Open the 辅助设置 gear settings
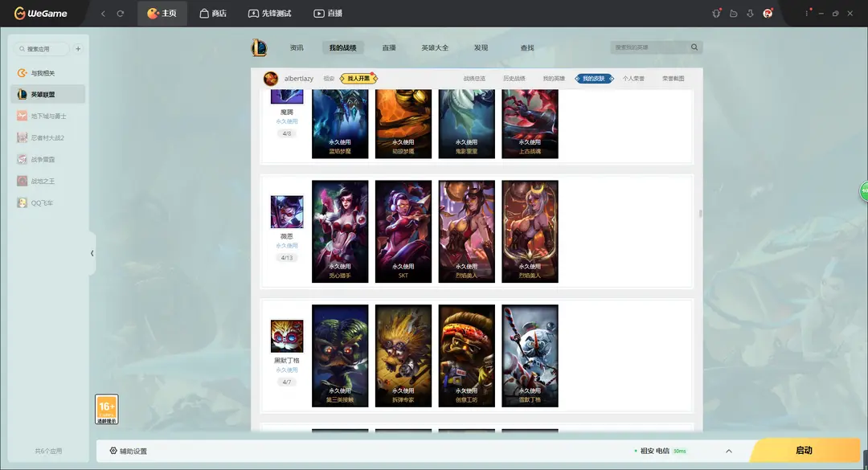868x470 pixels. pyautogui.click(x=129, y=452)
